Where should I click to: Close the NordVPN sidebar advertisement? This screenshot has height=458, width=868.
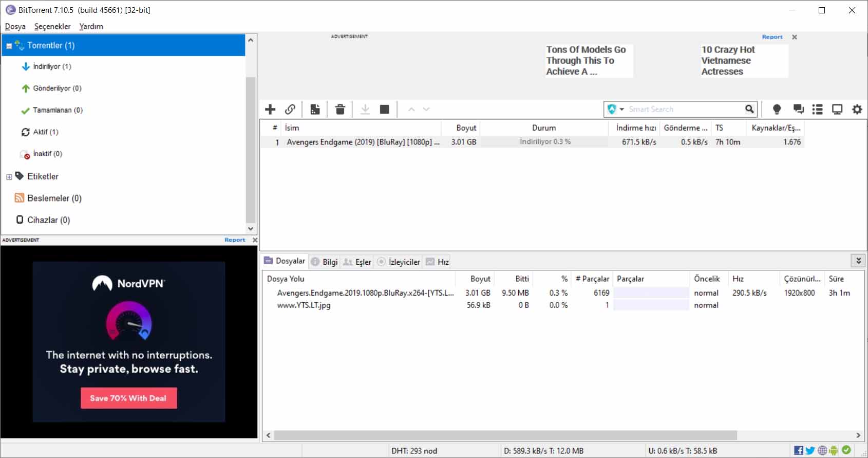pos(255,240)
